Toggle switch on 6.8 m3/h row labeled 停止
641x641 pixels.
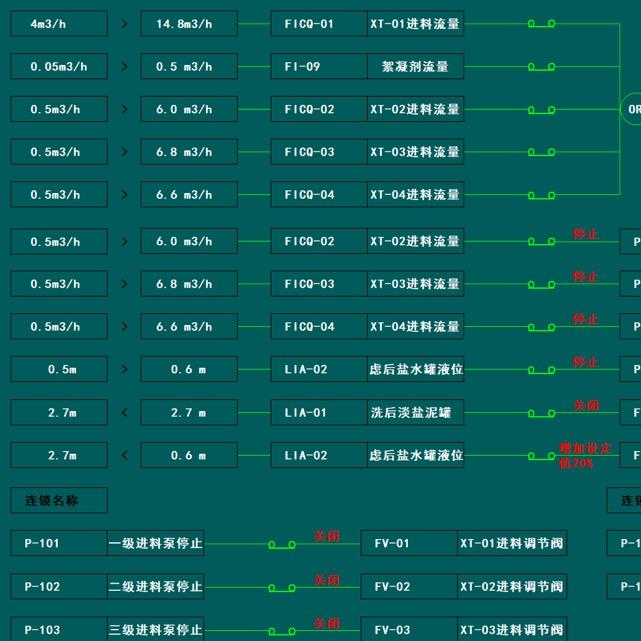tap(541, 285)
